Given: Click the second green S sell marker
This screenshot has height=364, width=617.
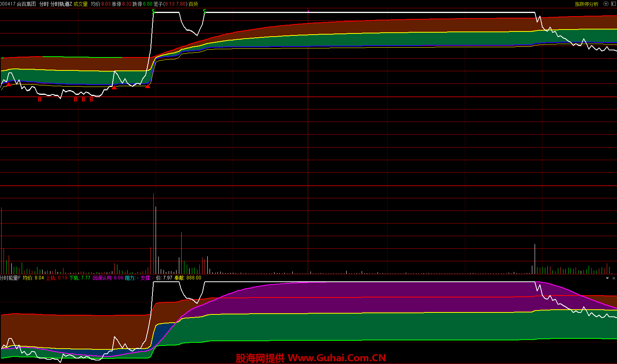Looking at the screenshot, I should coord(204,12).
